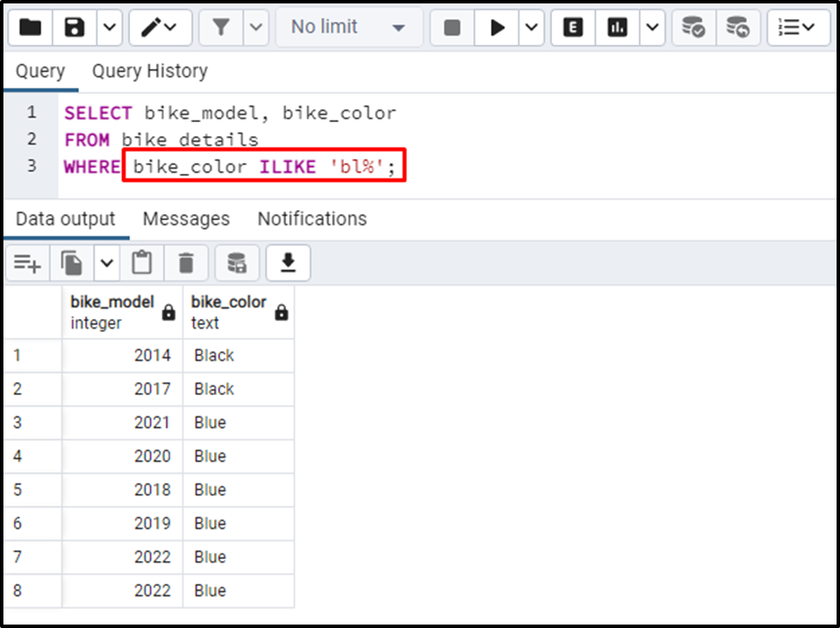
Task: Click the Stop query cancel icon
Action: click(451, 27)
